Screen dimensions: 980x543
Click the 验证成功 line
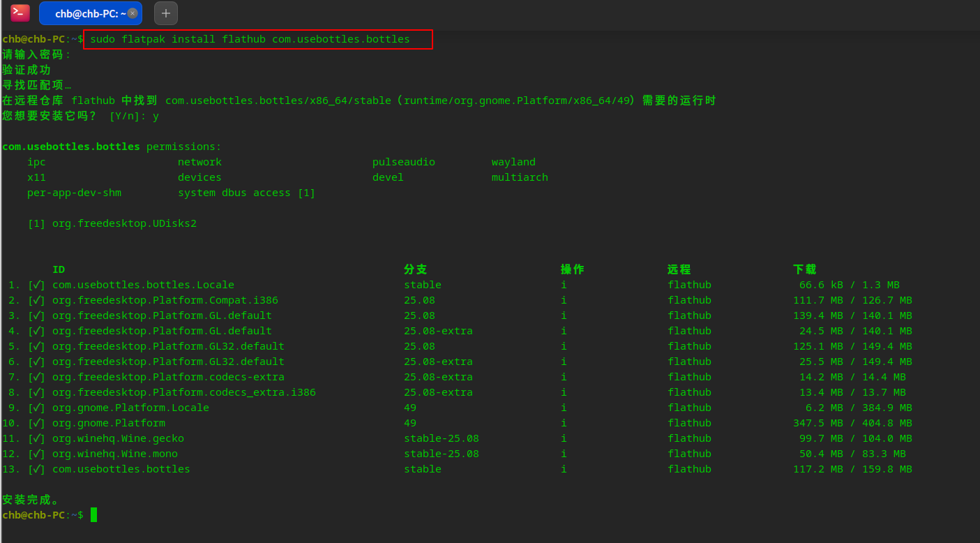[27, 70]
